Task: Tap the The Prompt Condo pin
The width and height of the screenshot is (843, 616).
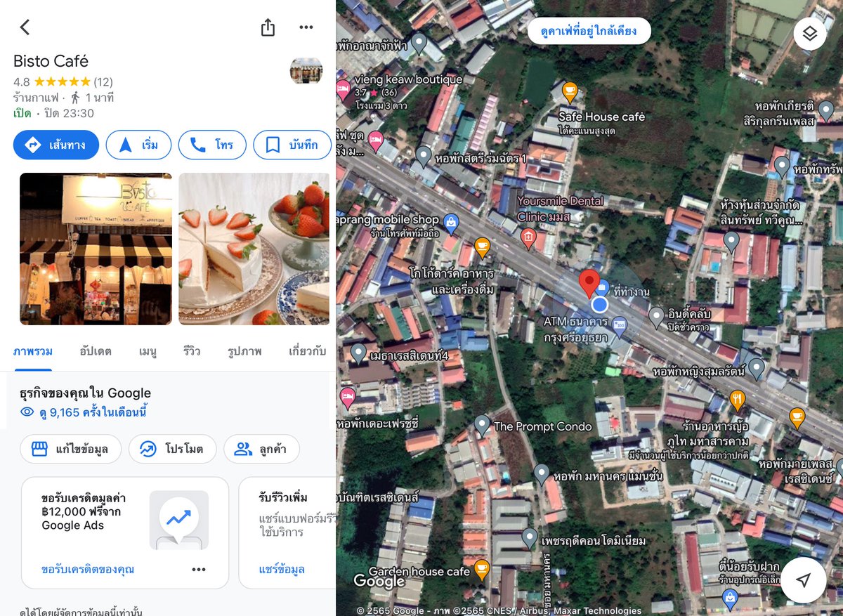Action: 482,425
